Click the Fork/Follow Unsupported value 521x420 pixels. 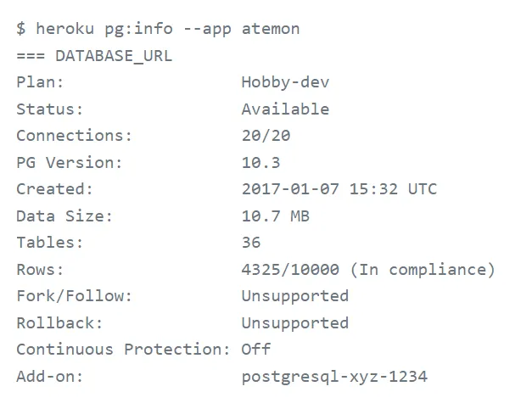(x=294, y=296)
